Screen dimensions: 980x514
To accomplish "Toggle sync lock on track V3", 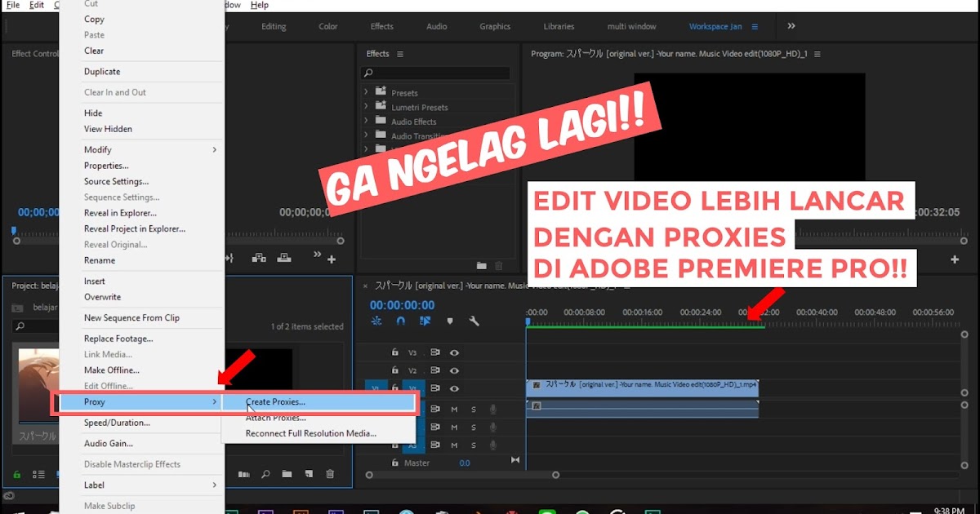I will [435, 352].
